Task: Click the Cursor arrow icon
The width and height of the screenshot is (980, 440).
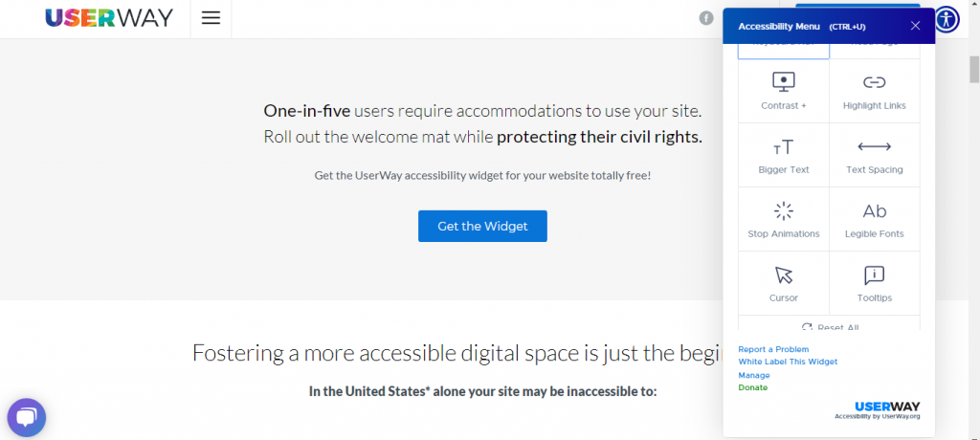Action: [x=783, y=275]
